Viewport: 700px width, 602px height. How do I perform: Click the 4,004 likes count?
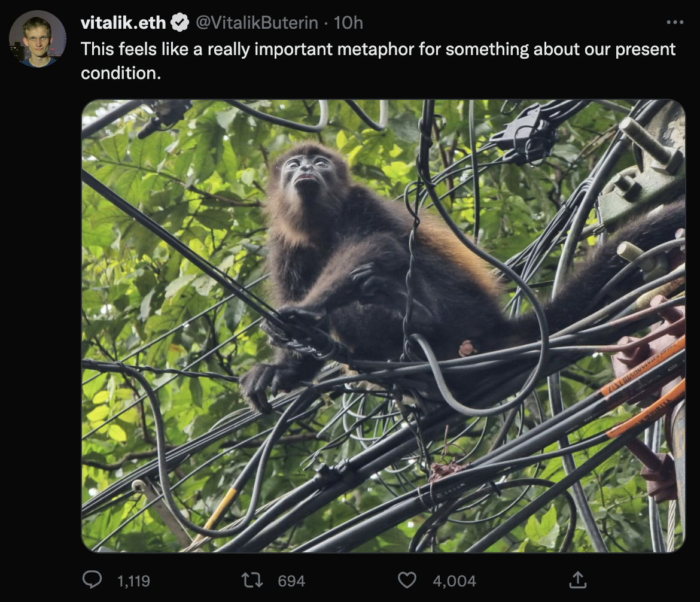(454, 580)
